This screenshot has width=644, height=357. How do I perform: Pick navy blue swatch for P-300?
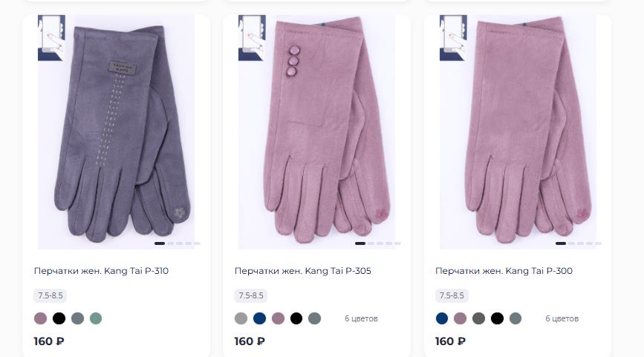442,318
